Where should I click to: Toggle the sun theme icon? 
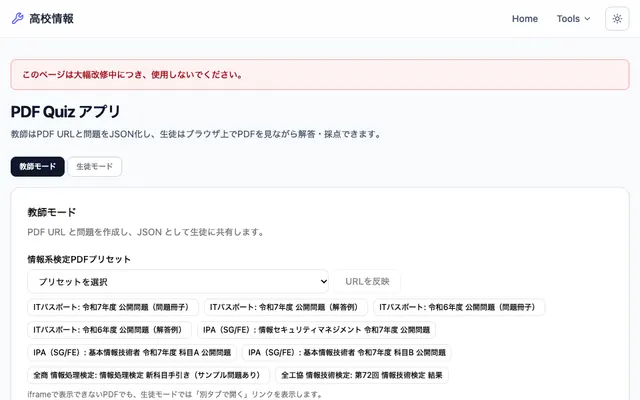point(617,18)
